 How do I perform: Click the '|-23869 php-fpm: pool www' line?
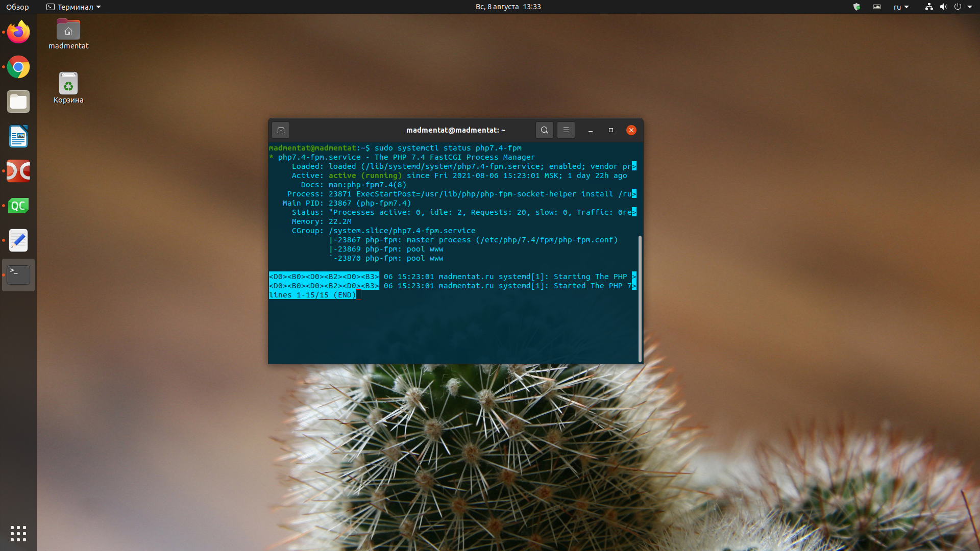pyautogui.click(x=386, y=249)
